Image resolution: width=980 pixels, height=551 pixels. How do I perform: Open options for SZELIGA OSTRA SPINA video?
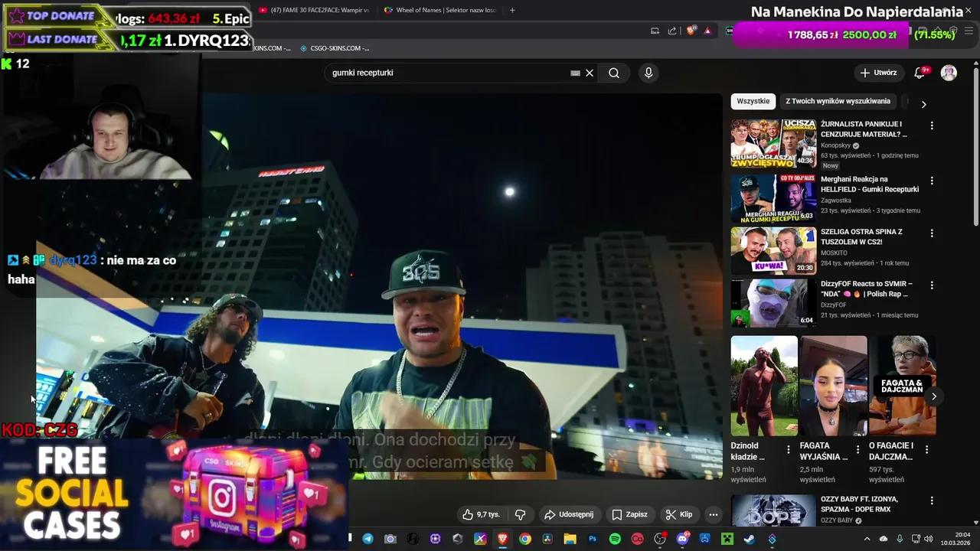pyautogui.click(x=932, y=233)
